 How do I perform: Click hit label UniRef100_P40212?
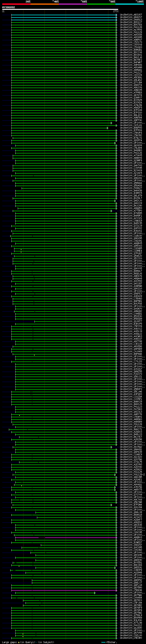pyautogui.click(x=131, y=625)
